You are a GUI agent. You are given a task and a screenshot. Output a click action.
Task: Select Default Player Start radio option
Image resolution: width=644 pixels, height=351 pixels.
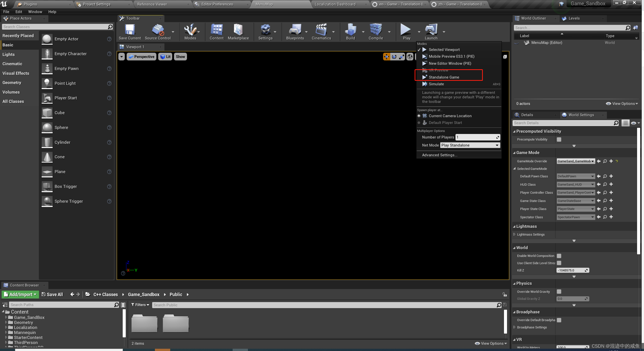click(x=419, y=123)
